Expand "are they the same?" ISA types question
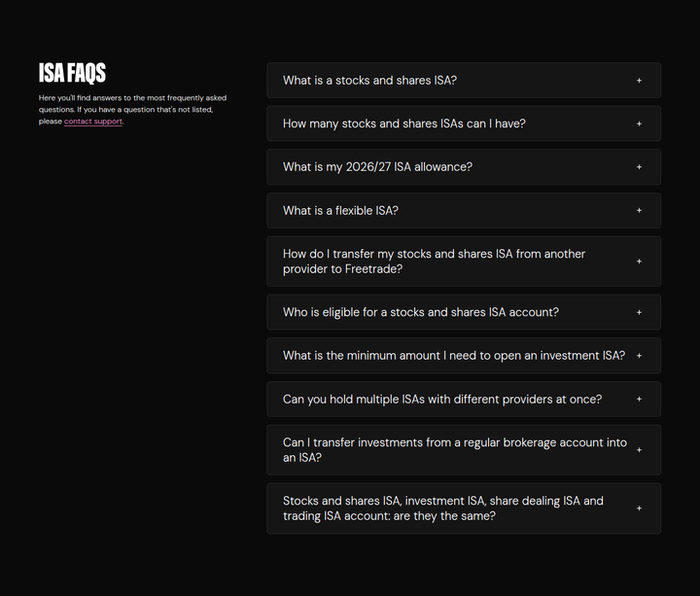This screenshot has width=700, height=596. coord(464,508)
